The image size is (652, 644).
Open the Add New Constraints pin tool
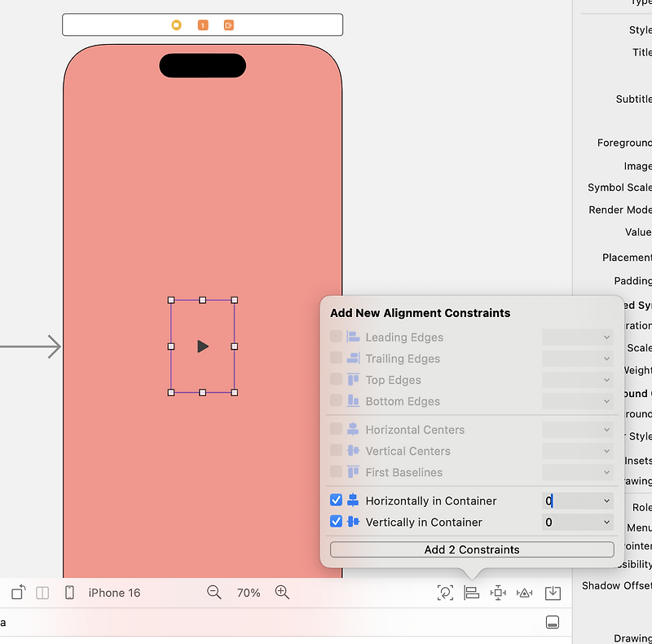(x=498, y=593)
